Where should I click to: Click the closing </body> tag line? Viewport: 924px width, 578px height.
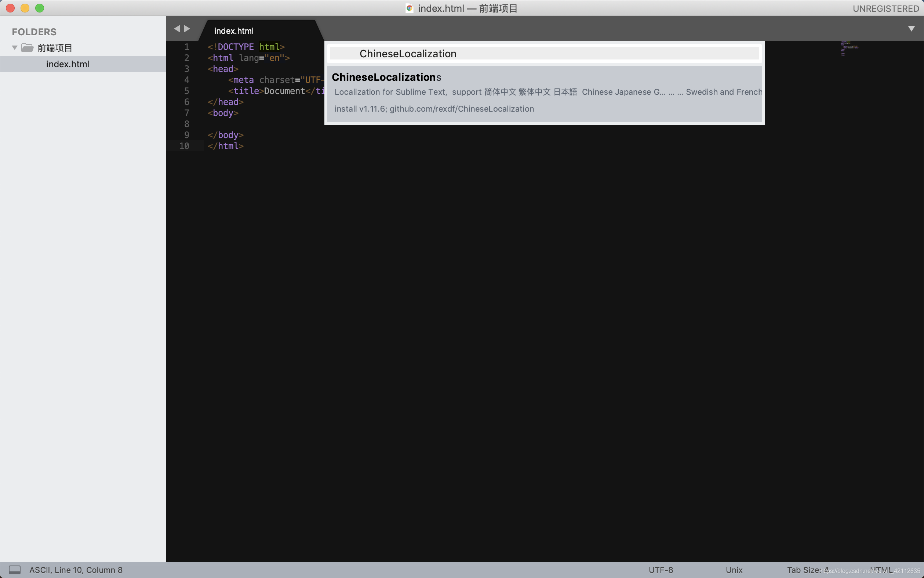pos(225,135)
